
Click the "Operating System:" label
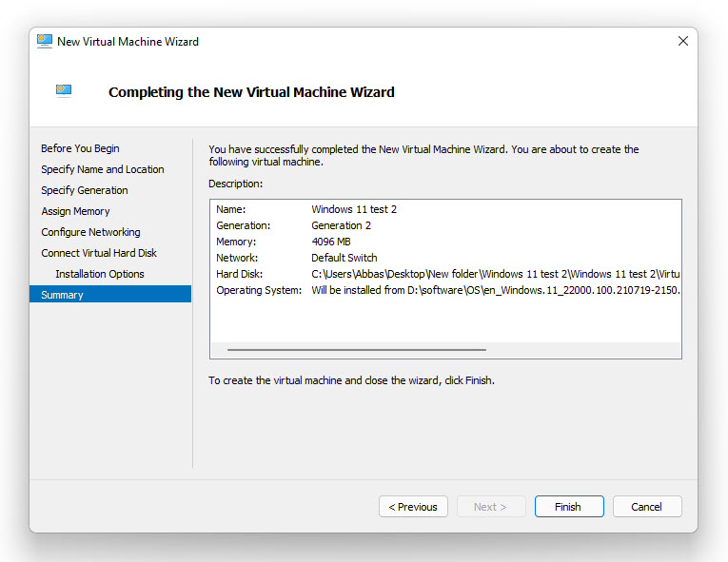coord(259,291)
